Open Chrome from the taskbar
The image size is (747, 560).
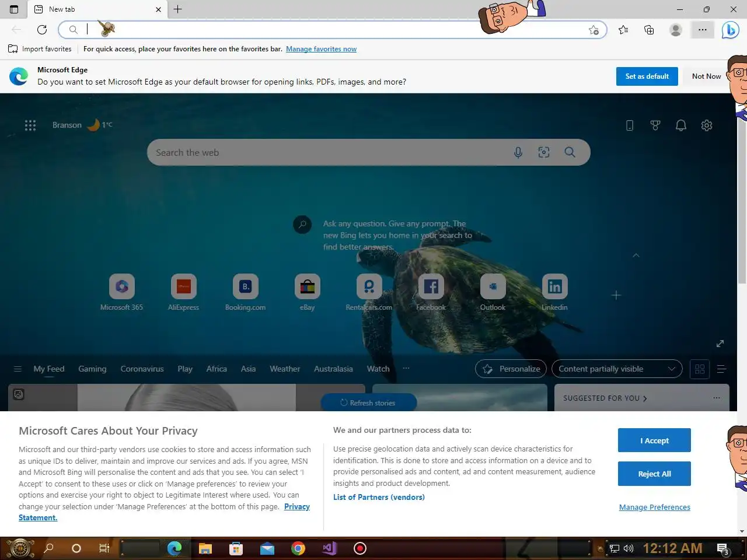298,548
